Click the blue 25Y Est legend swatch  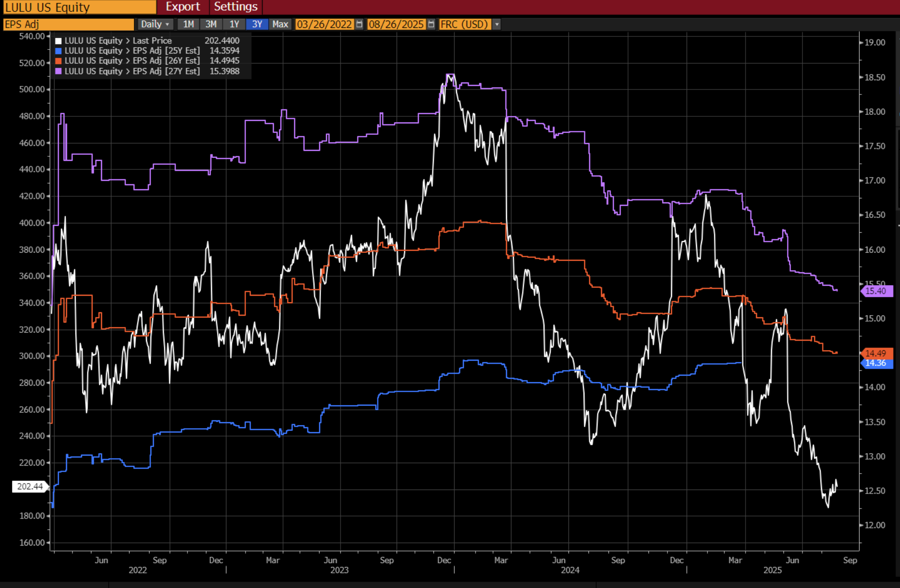pos(58,51)
